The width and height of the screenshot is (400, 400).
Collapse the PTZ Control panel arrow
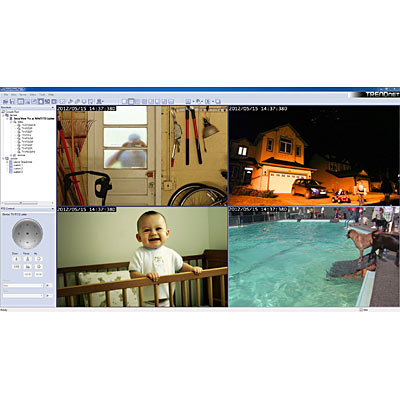click(53, 209)
